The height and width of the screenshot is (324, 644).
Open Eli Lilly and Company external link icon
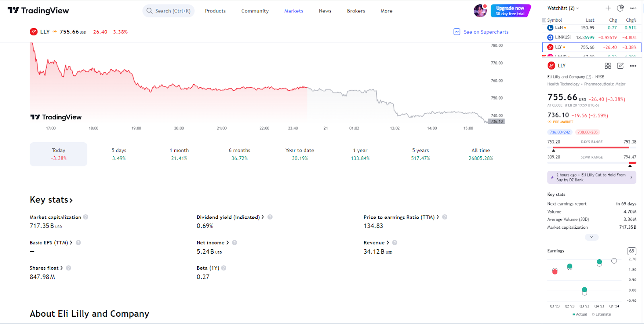[x=588, y=77]
